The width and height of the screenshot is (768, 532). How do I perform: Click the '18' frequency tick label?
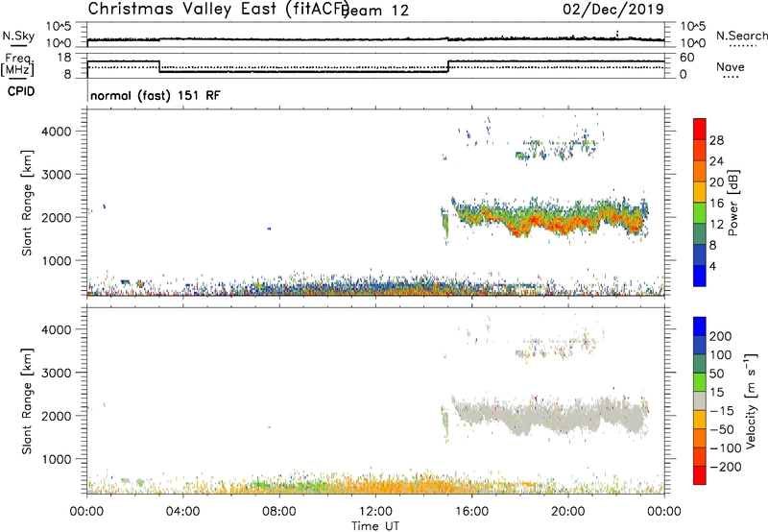click(x=64, y=58)
